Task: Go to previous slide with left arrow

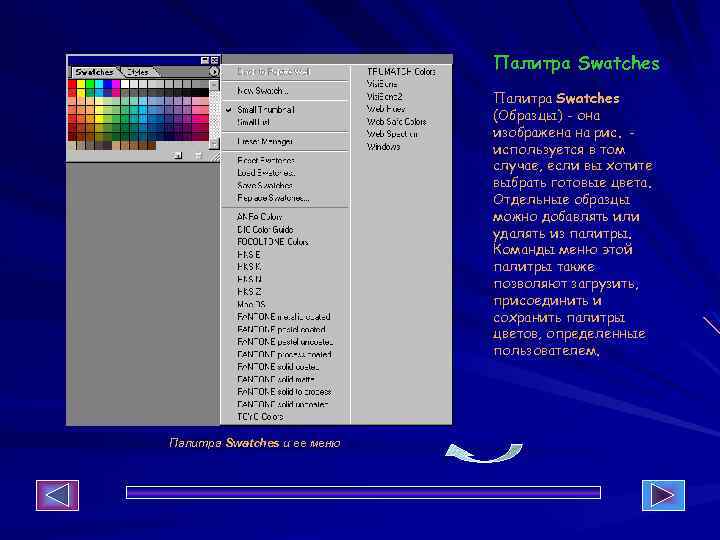Action: click(57, 495)
